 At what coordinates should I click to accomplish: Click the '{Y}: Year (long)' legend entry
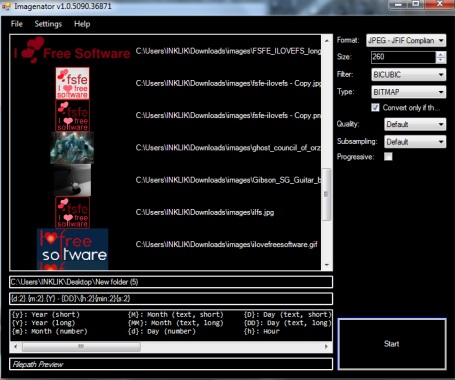43,323
